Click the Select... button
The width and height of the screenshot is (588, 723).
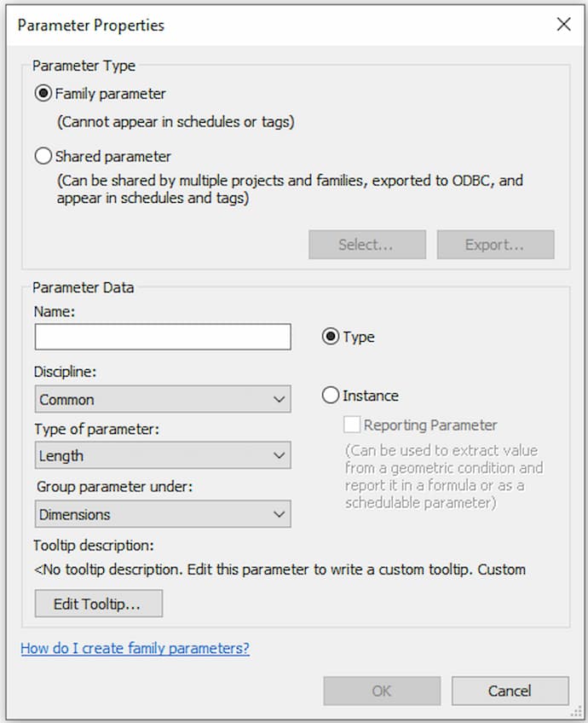[x=366, y=245]
